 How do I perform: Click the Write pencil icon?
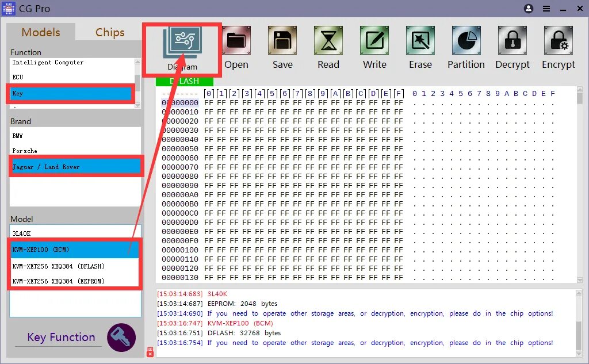(374, 40)
